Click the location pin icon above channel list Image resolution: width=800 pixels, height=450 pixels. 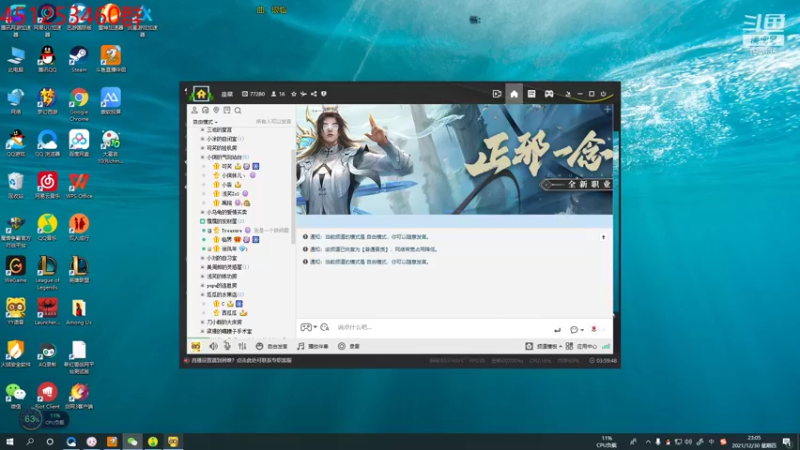point(216,110)
